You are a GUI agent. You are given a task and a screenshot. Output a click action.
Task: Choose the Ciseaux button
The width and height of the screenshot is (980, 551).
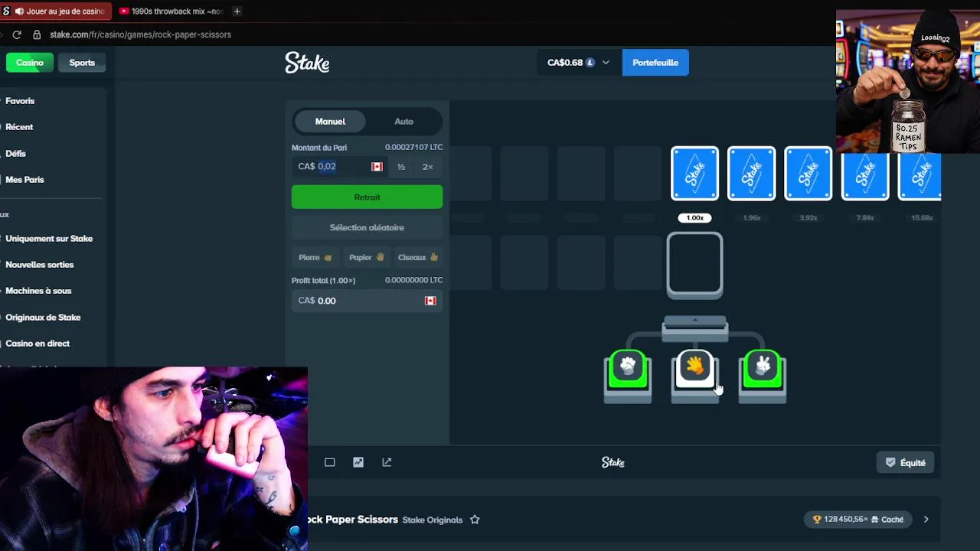point(418,258)
